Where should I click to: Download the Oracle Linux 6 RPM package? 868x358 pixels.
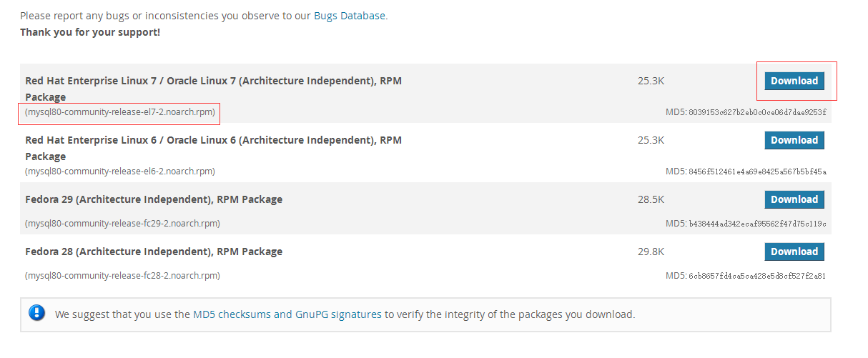click(x=794, y=140)
